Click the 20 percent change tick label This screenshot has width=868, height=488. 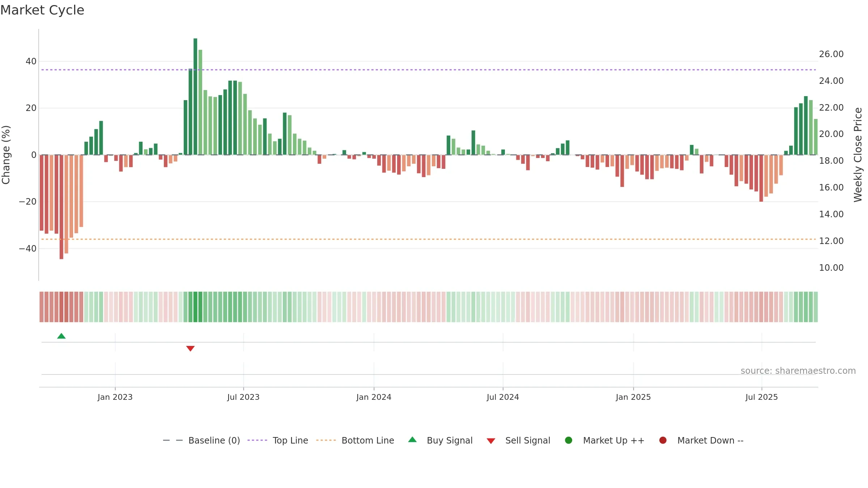coord(31,108)
